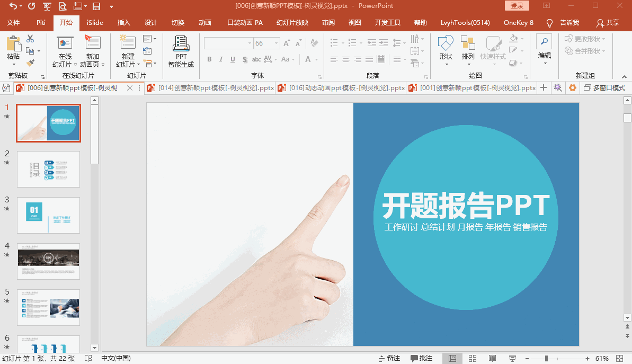The image size is (632, 364).
Task: Toggle normal view in status bar
Action: point(452,359)
